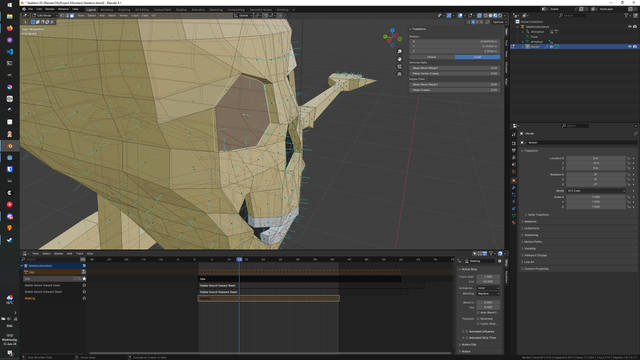This screenshot has height=360, width=640.
Task: Click the Global button in Transform panel
Action: point(432,57)
